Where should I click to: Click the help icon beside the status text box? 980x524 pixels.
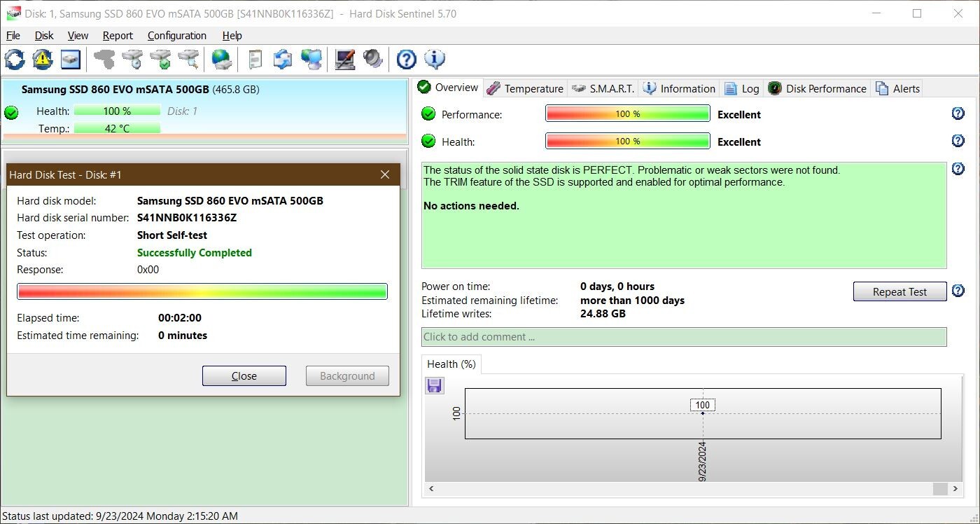click(958, 169)
